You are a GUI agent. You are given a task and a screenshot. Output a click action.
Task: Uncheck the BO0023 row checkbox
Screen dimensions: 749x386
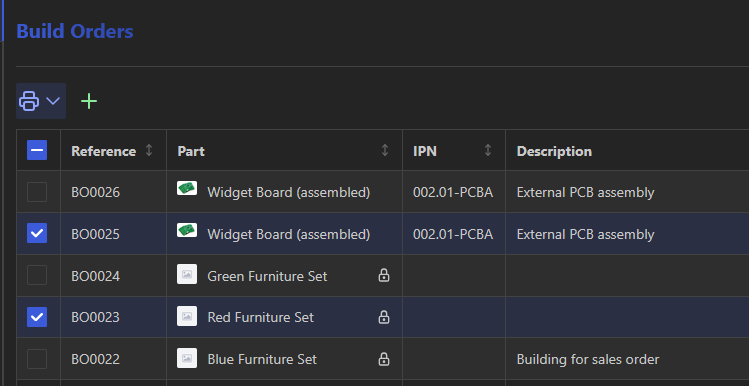coord(37,317)
